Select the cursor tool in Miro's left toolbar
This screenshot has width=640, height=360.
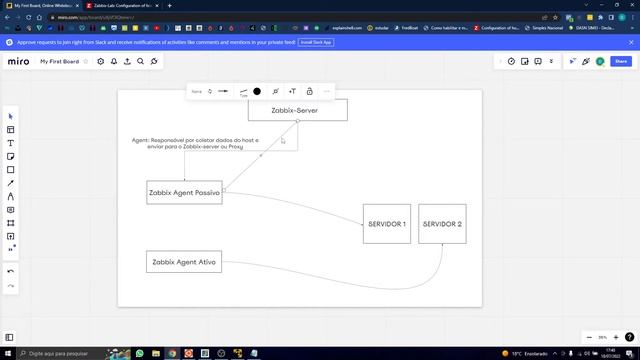point(11,117)
